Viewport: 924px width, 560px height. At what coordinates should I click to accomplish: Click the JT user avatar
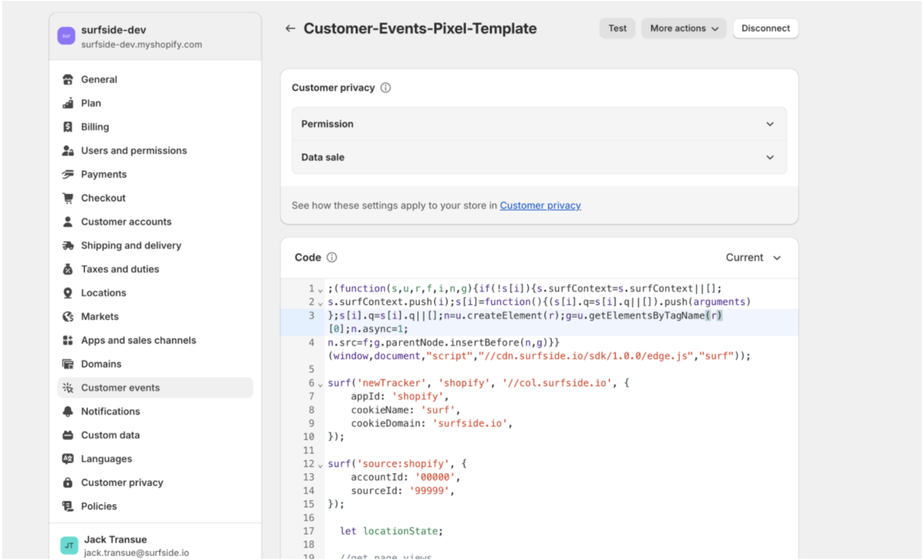[69, 546]
